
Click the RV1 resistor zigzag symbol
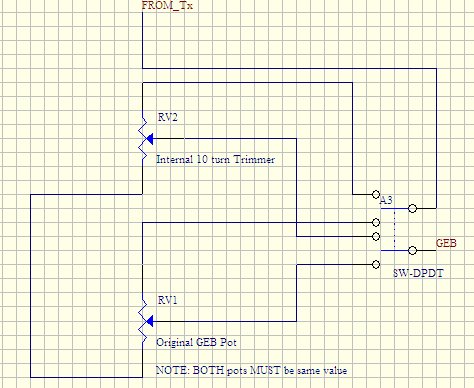pyautogui.click(x=143, y=322)
